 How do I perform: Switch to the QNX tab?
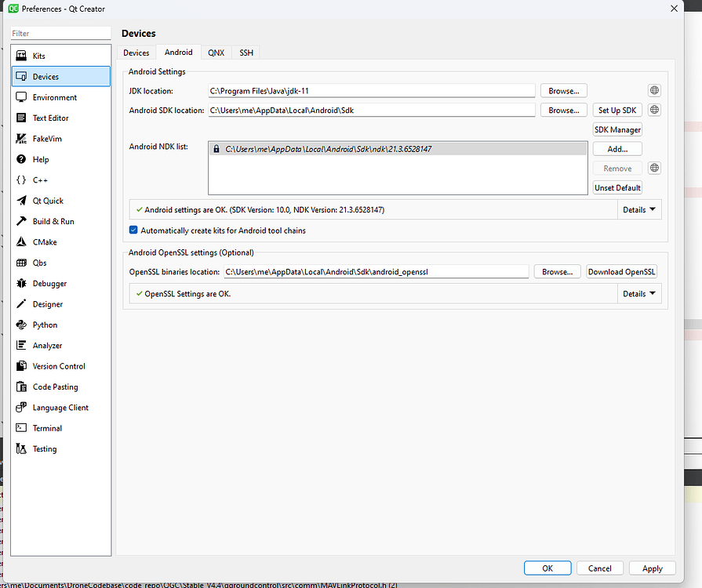click(x=216, y=52)
